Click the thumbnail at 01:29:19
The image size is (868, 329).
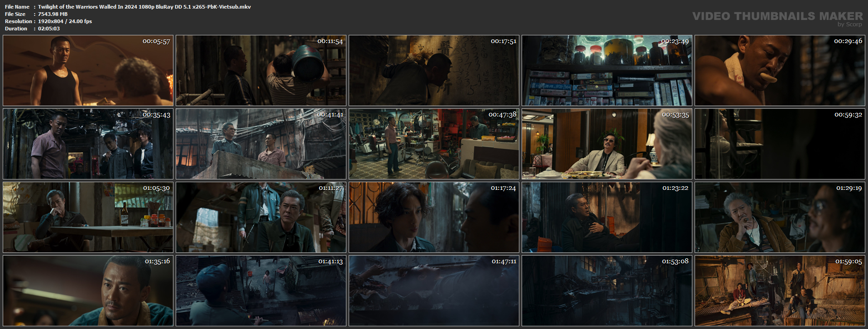(x=780, y=217)
